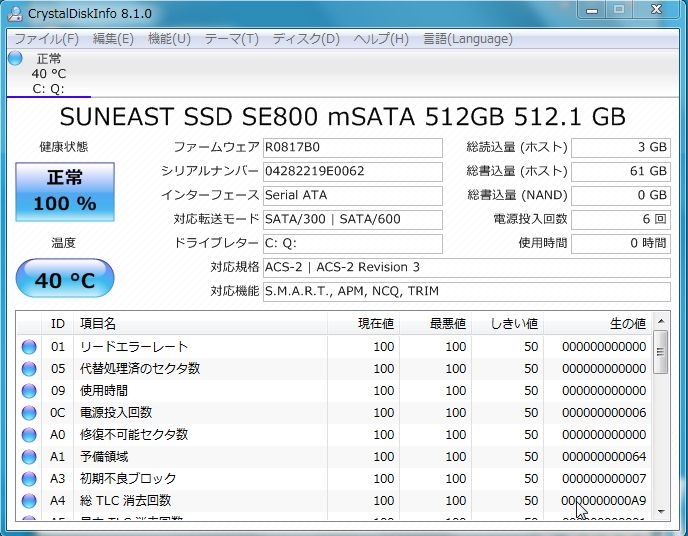This screenshot has height=536, width=688.
Task: Click the 現在値 column header
Action: click(363, 324)
